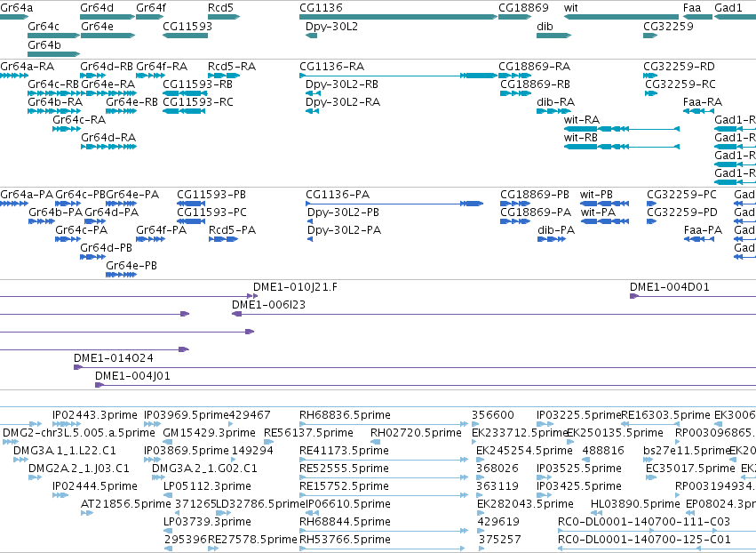Select the Gr64e gene label

tap(98, 27)
